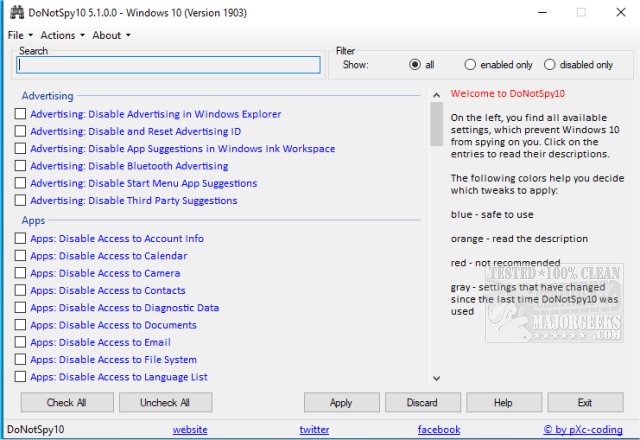Click the Uncheck All button
The width and height of the screenshot is (640, 440).
(x=165, y=402)
